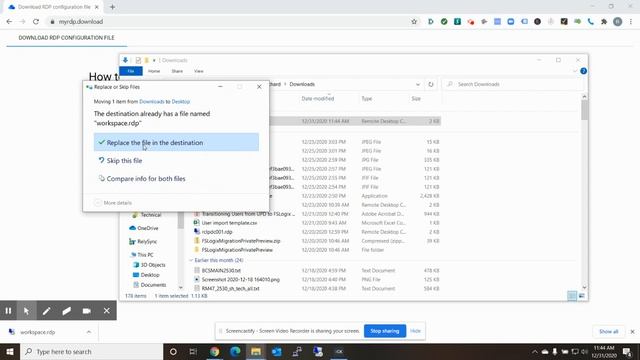The image size is (640, 360).
Task: Switch Explorer to details view icon
Action: 572,296
